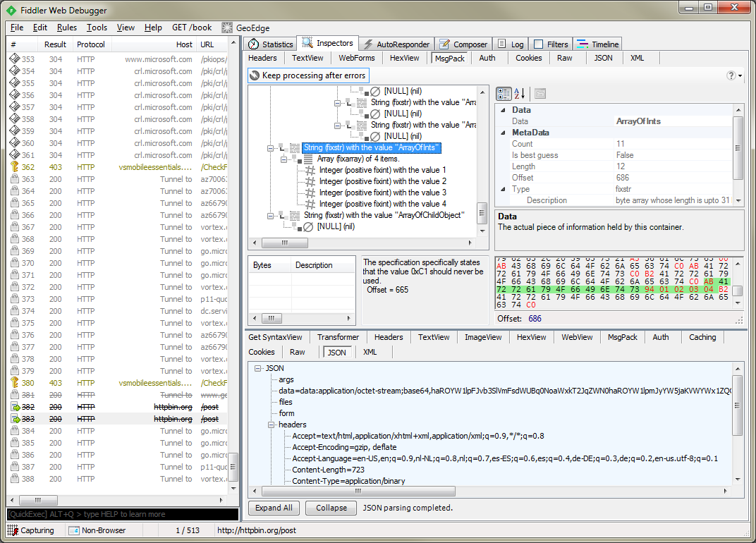The width and height of the screenshot is (756, 543).
Task: Click the hex view vertical scrollbar thumb
Action: (737, 291)
